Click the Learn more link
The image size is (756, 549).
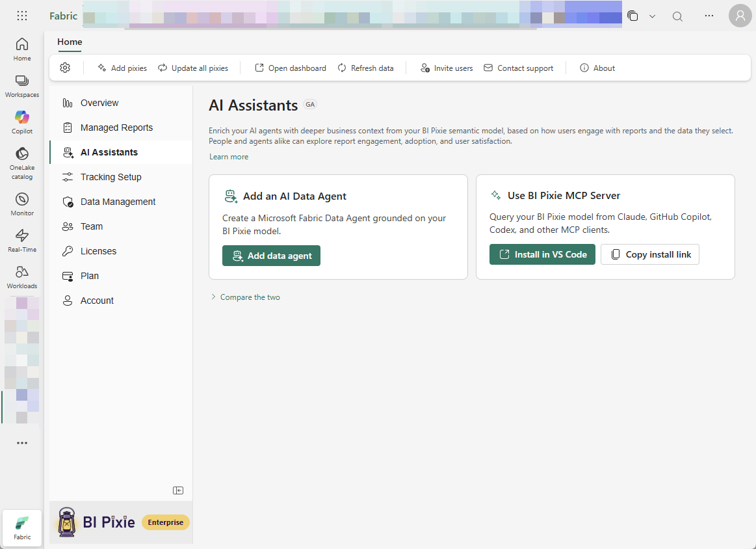coord(229,157)
